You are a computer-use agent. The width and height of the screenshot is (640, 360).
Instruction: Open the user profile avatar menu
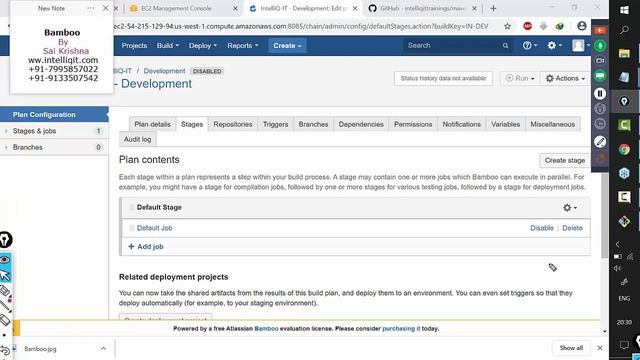[x=581, y=46]
